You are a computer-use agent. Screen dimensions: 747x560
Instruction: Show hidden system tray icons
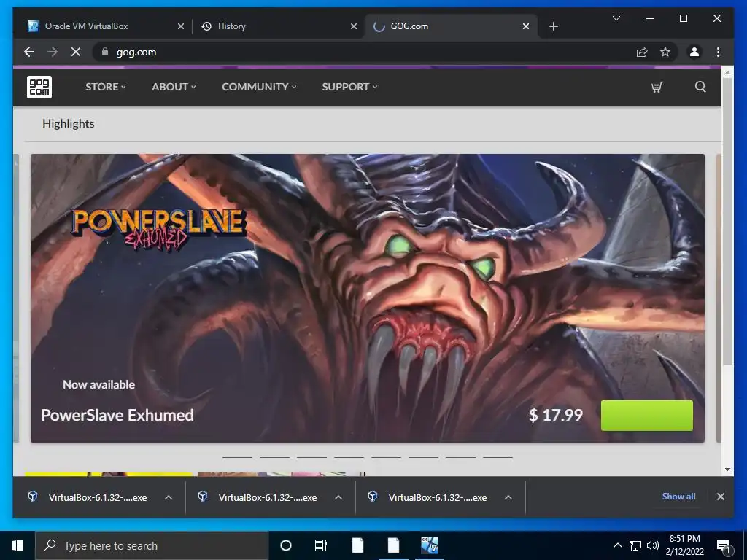click(x=617, y=545)
